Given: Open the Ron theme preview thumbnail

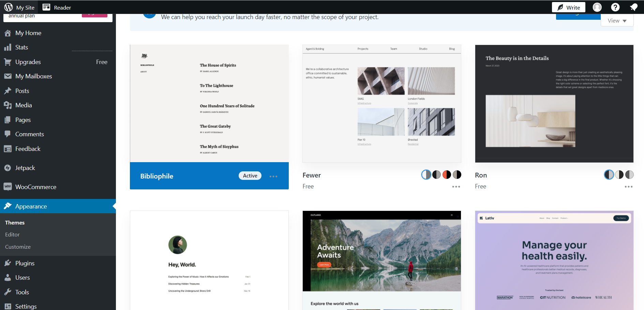Looking at the screenshot, I should pyautogui.click(x=554, y=104).
